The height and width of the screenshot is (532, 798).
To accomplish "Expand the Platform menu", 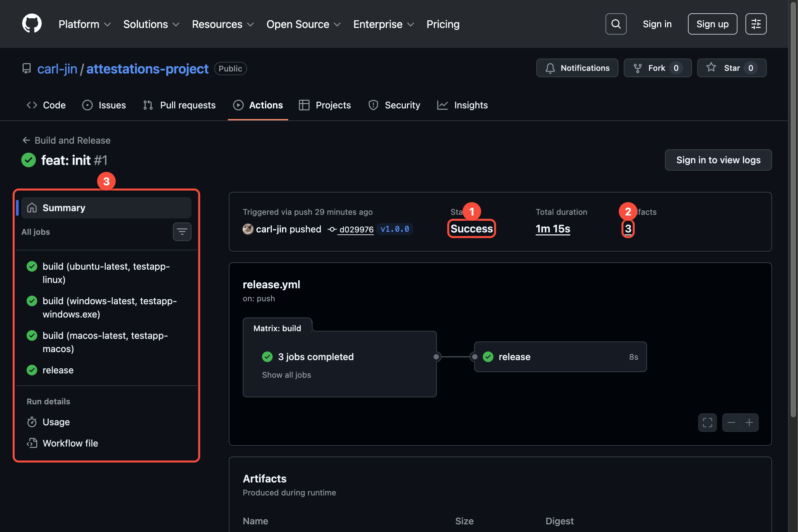I will (x=84, y=24).
